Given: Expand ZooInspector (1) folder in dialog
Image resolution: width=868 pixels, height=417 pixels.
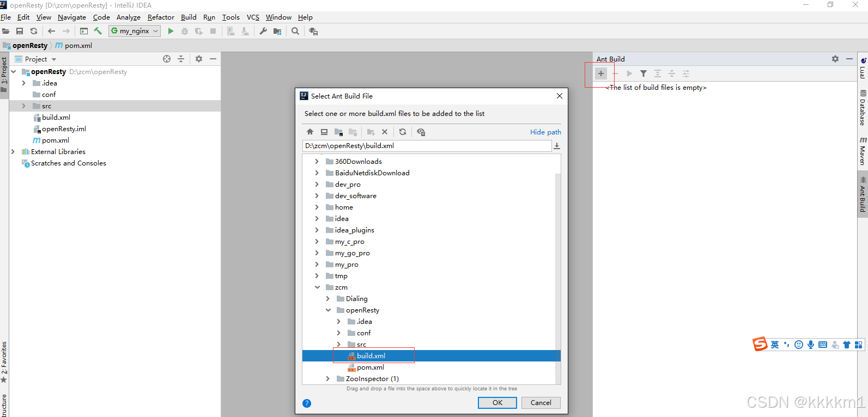Looking at the screenshot, I should point(327,379).
